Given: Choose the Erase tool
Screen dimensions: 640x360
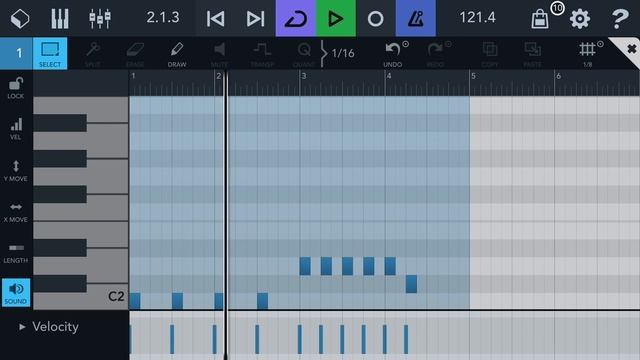Looking at the screenshot, I should [135, 54].
